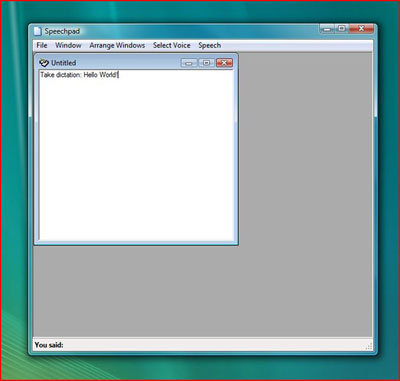This screenshot has width=400, height=381.
Task: Click the Untitled window title bar
Action: tap(136, 63)
